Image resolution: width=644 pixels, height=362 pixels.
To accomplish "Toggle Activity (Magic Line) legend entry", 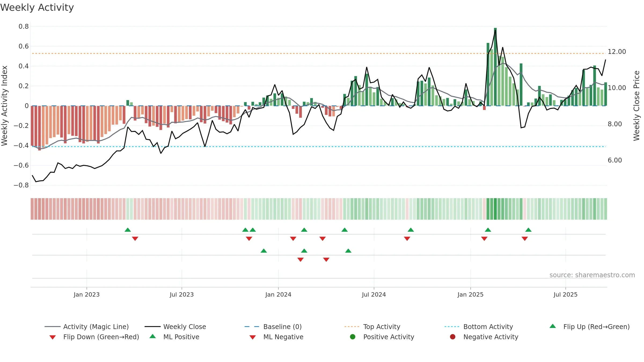I will pyautogui.click(x=87, y=327).
